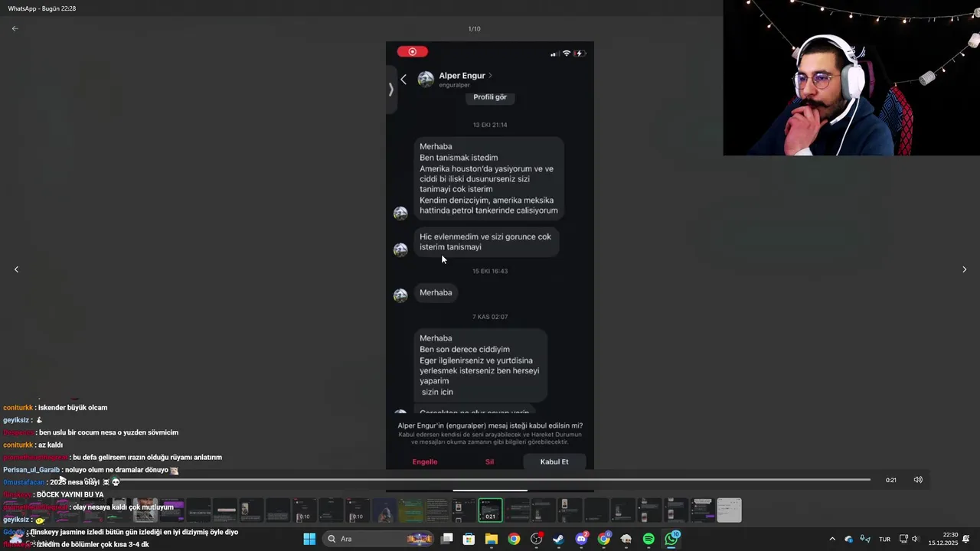Click the 1/10 media counter
980x551 pixels.
point(475,29)
